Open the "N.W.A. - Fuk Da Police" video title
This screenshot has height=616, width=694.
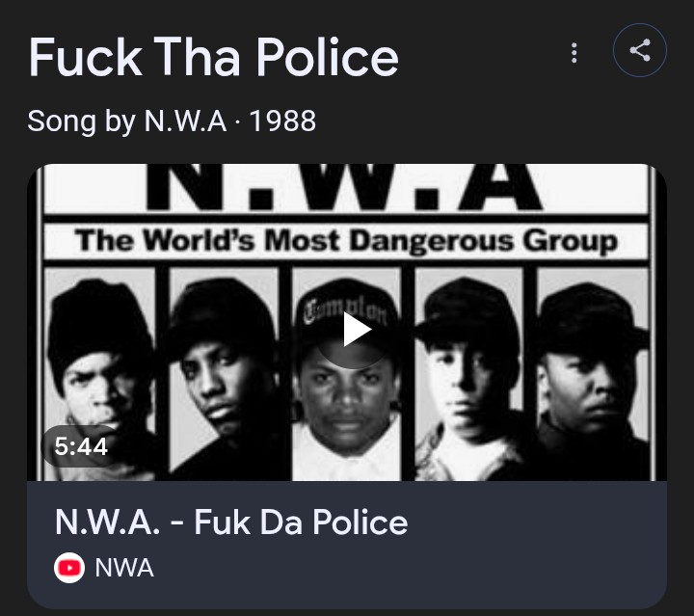point(231,522)
